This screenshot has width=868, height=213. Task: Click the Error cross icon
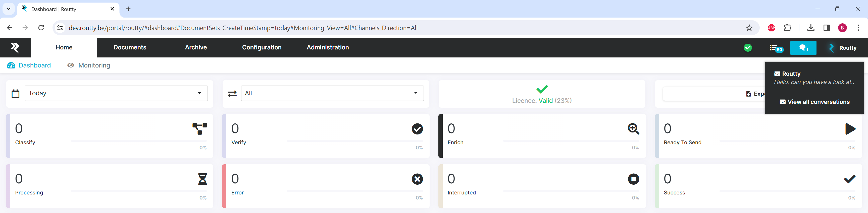click(x=417, y=179)
